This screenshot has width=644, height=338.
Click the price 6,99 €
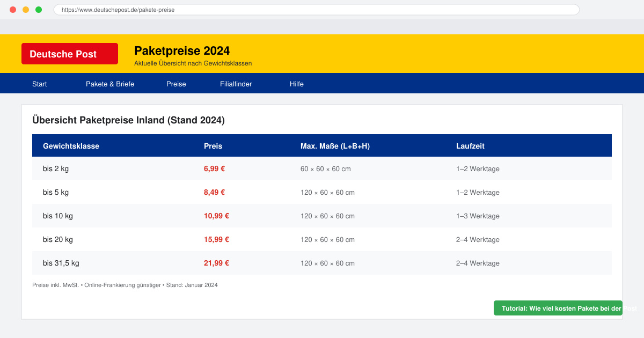pyautogui.click(x=214, y=168)
